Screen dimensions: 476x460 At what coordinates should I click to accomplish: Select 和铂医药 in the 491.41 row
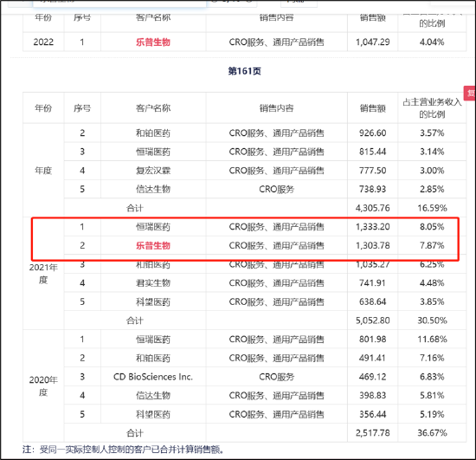tap(153, 359)
